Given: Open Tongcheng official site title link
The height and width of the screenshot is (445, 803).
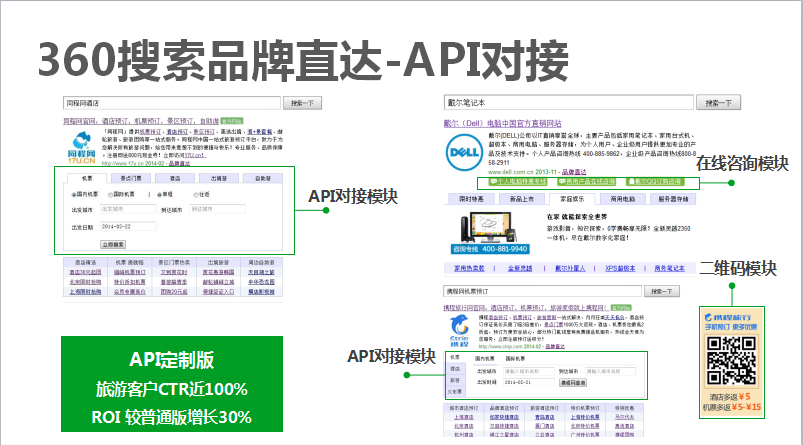Looking at the screenshot, I should [141, 121].
